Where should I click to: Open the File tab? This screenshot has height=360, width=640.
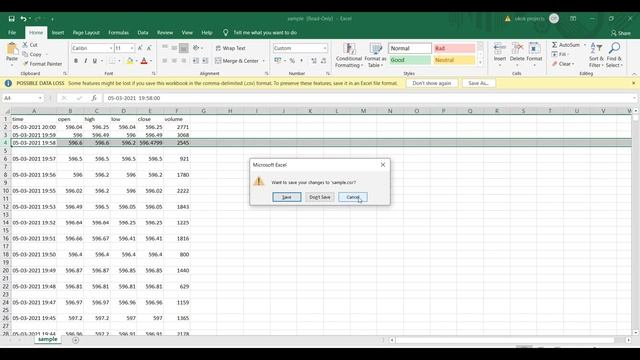click(12, 33)
